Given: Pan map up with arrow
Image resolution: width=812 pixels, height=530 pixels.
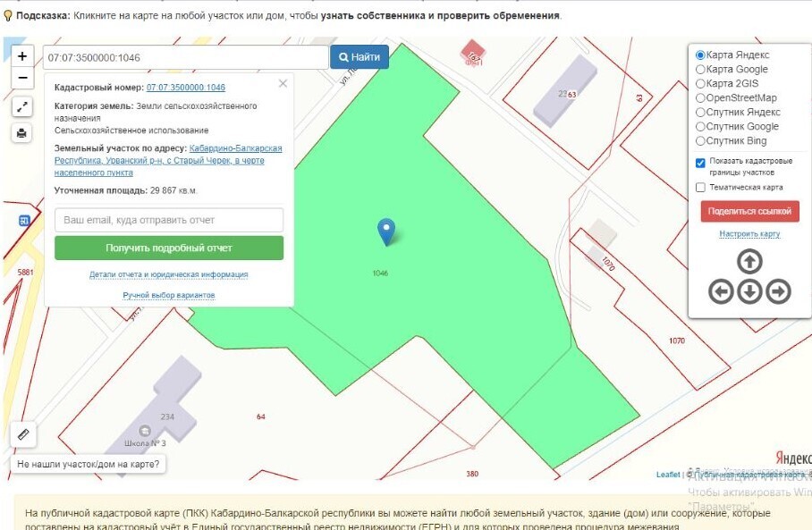Looking at the screenshot, I should point(749,262).
